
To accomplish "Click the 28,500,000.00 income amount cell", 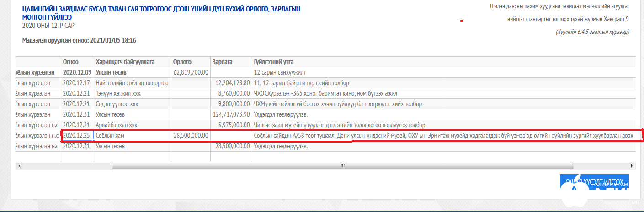I will pyautogui.click(x=191, y=136).
